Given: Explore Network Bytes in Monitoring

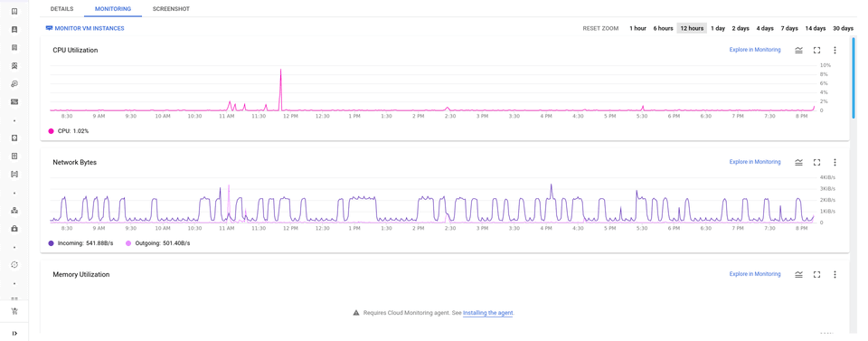Looking at the screenshot, I should pyautogui.click(x=755, y=162).
